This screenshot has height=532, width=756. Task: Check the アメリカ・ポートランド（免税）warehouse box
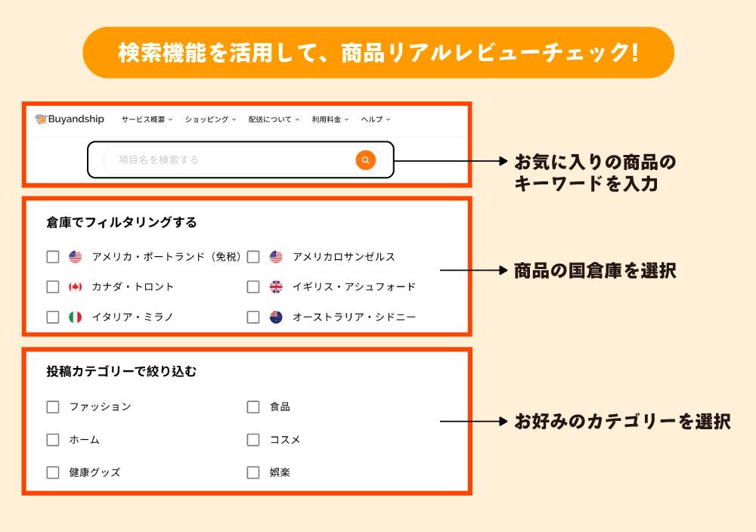click(53, 257)
